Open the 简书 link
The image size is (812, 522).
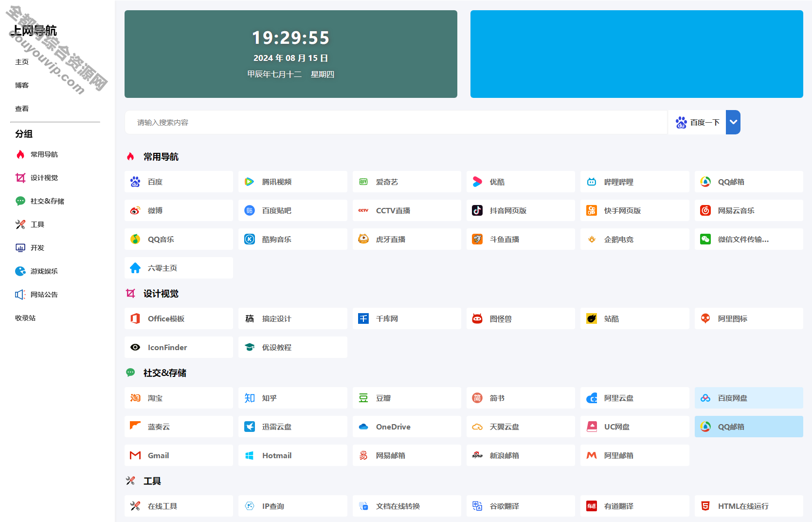click(521, 398)
